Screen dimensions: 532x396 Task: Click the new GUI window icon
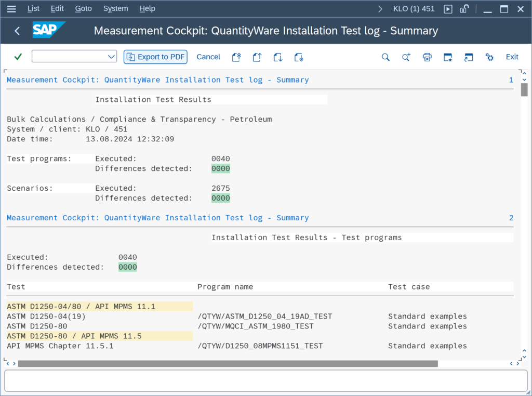(x=448, y=57)
